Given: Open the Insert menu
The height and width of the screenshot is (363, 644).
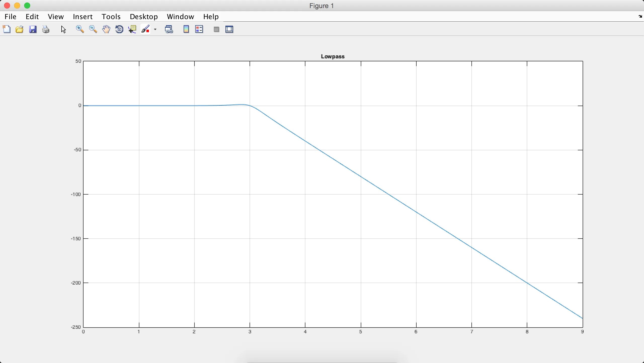Looking at the screenshot, I should pos(83,17).
